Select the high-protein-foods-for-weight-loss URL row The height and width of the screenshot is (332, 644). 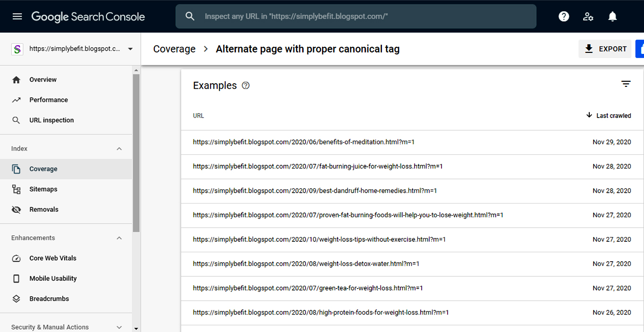point(412,313)
